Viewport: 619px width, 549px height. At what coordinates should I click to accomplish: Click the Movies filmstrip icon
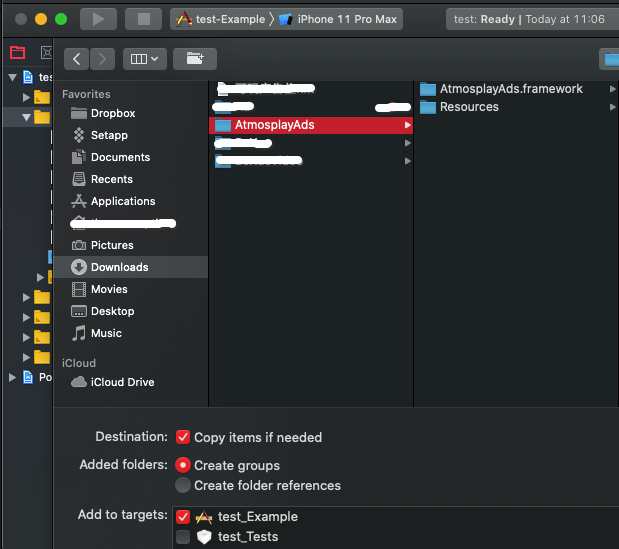click(x=79, y=289)
